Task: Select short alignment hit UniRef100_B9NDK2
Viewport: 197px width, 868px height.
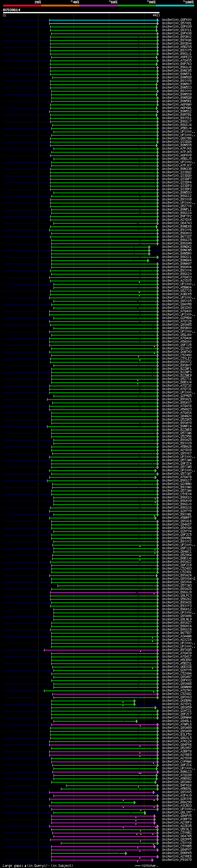Action: 177,247
